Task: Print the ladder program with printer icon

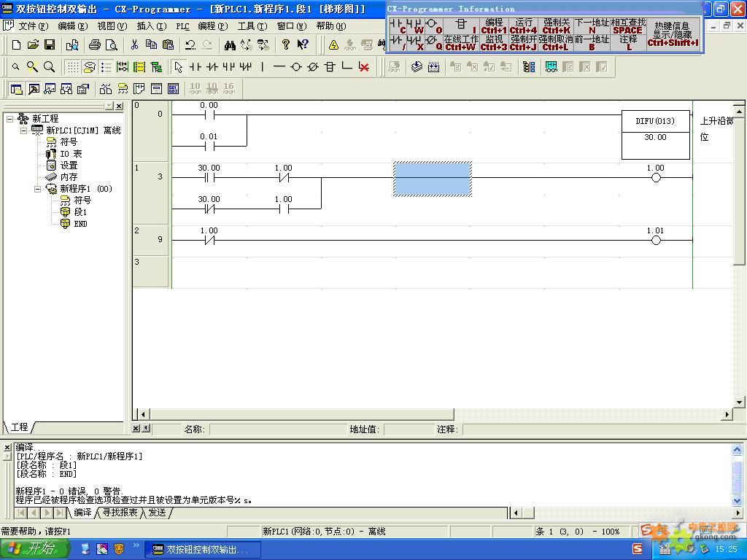Action: [94, 44]
